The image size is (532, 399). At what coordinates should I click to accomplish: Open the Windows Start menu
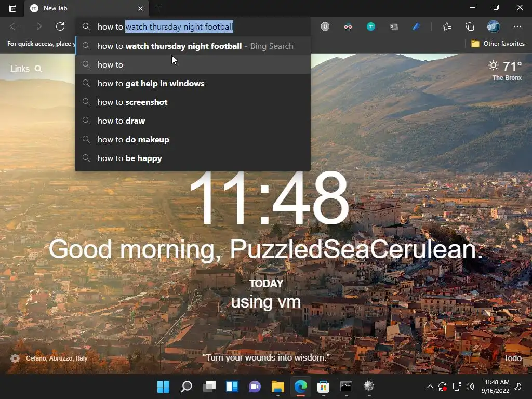pyautogui.click(x=163, y=387)
